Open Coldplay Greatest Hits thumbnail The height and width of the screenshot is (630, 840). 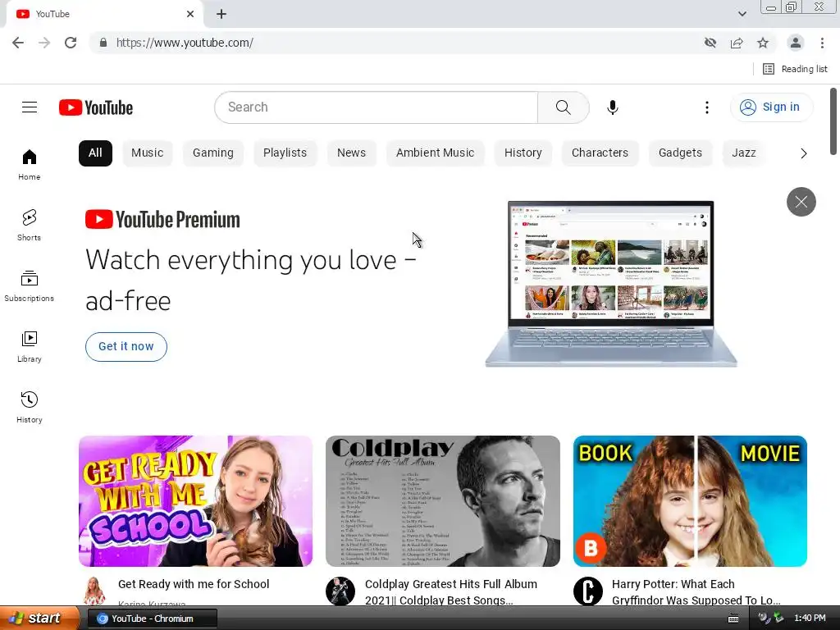[x=442, y=501]
